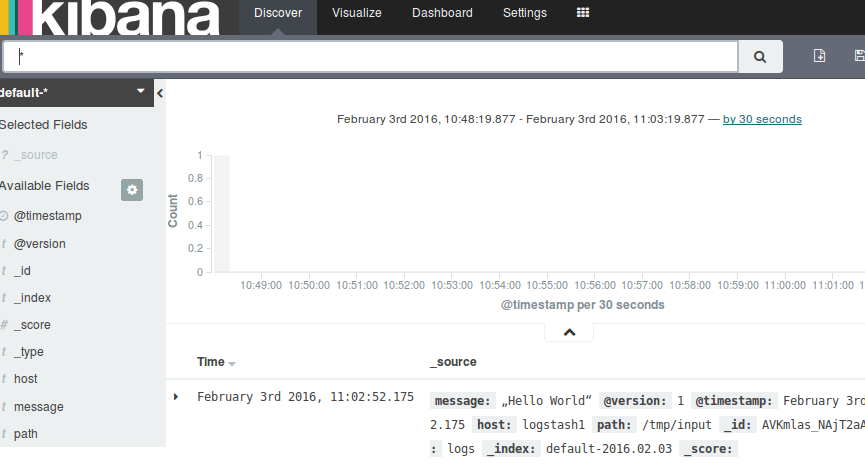Viewport: 865px width, 466px height.
Task: Click the New Search document icon
Action: click(819, 57)
